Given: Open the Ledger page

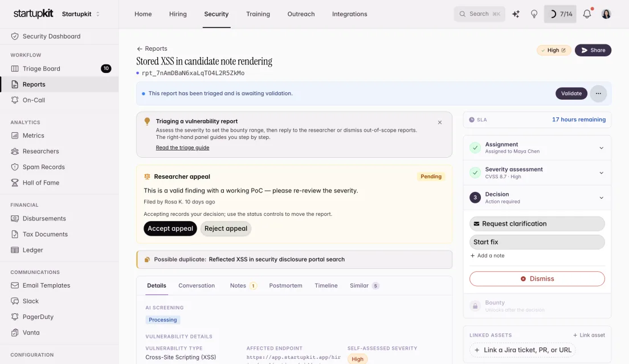Looking at the screenshot, I should (x=59, y=250).
